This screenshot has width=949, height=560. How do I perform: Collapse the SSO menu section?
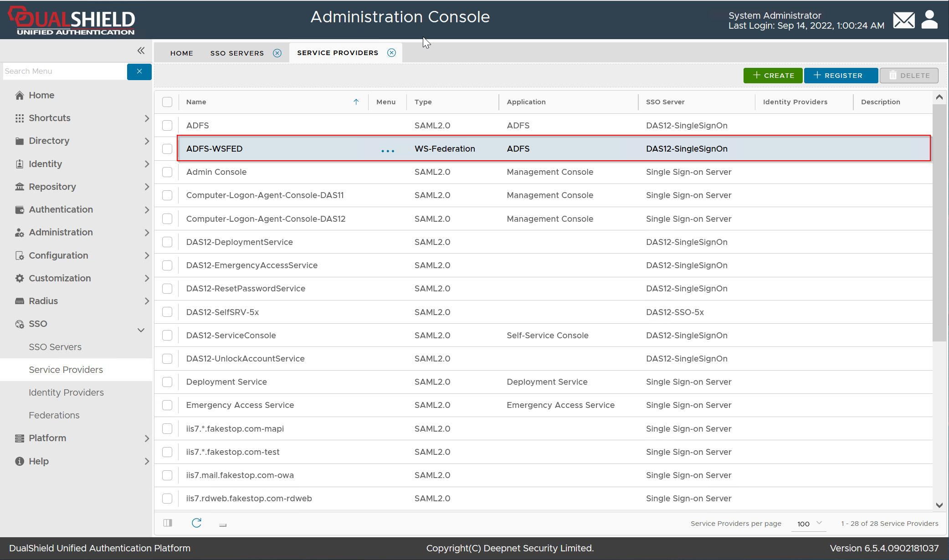[x=141, y=330]
